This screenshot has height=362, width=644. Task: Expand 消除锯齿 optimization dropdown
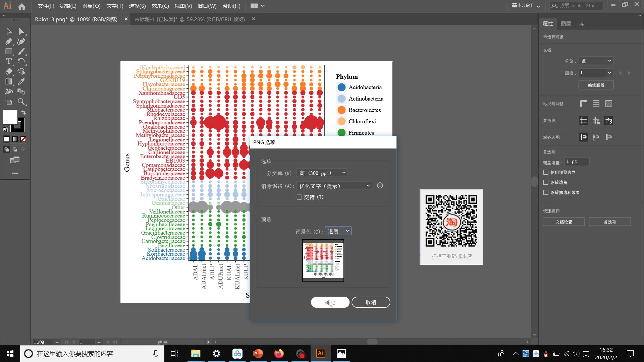click(x=368, y=186)
